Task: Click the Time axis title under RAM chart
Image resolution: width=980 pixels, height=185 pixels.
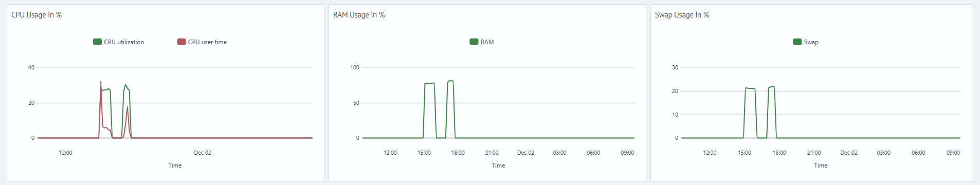Action: tap(498, 165)
